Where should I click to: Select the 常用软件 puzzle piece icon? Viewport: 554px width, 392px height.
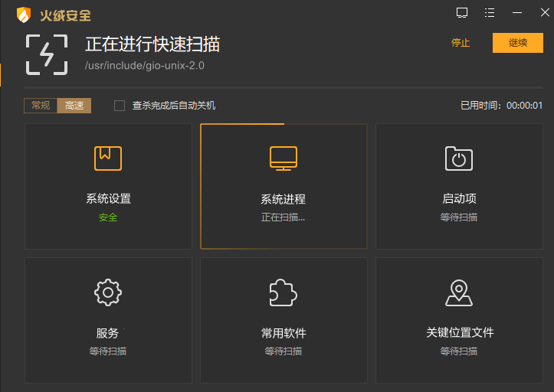(284, 292)
